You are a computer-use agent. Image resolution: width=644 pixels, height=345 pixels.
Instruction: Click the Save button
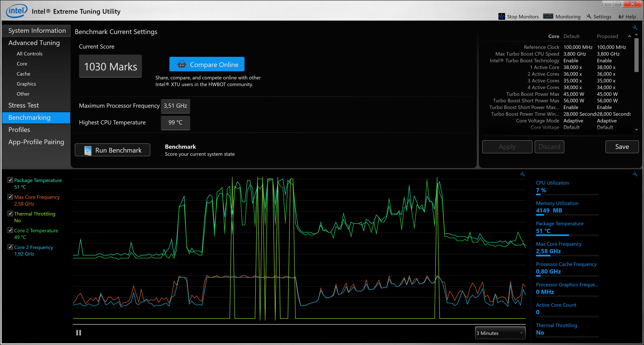pos(622,147)
